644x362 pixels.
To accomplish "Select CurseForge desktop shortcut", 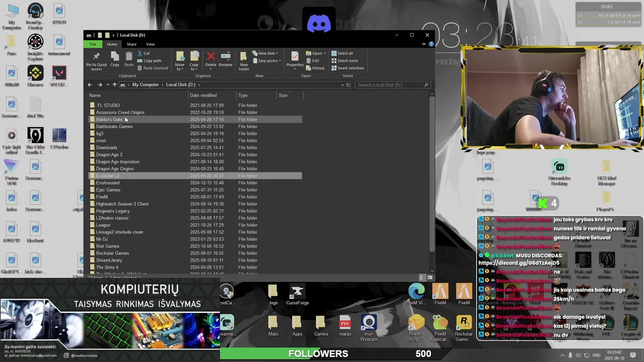I will tap(297, 295).
